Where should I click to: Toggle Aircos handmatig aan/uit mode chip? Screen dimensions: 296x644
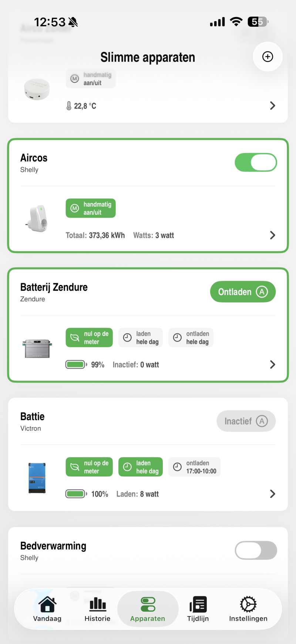(x=91, y=208)
